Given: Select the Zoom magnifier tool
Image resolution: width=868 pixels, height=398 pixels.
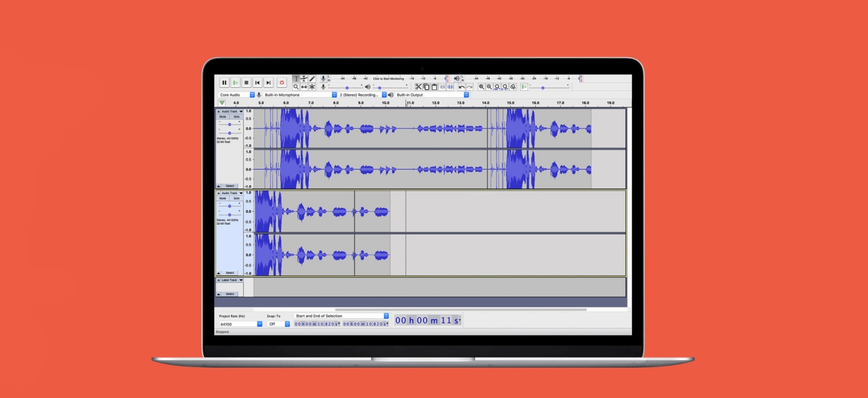Looking at the screenshot, I should [x=296, y=87].
